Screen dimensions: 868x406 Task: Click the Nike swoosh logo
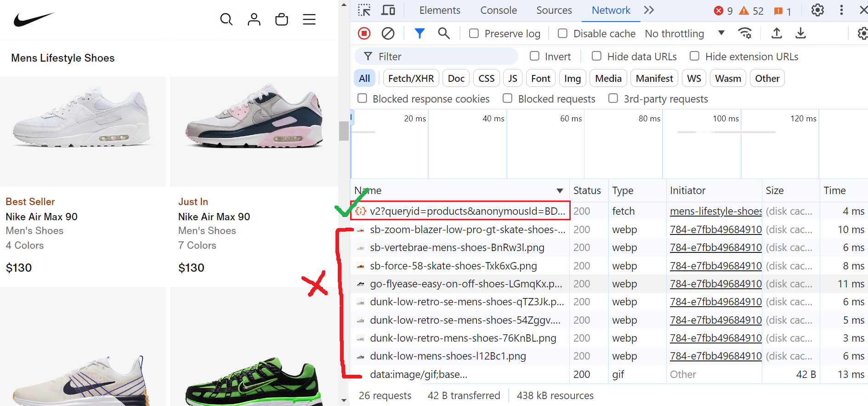pos(34,19)
